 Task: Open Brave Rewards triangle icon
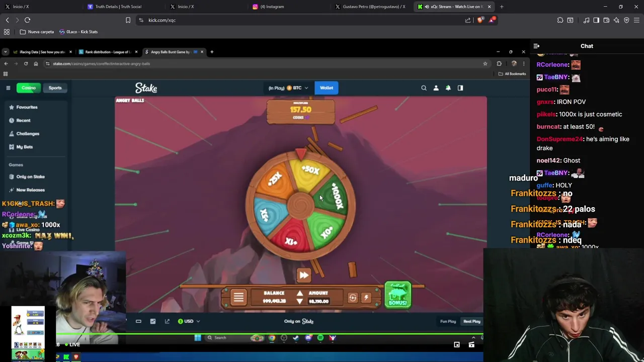coord(492,20)
